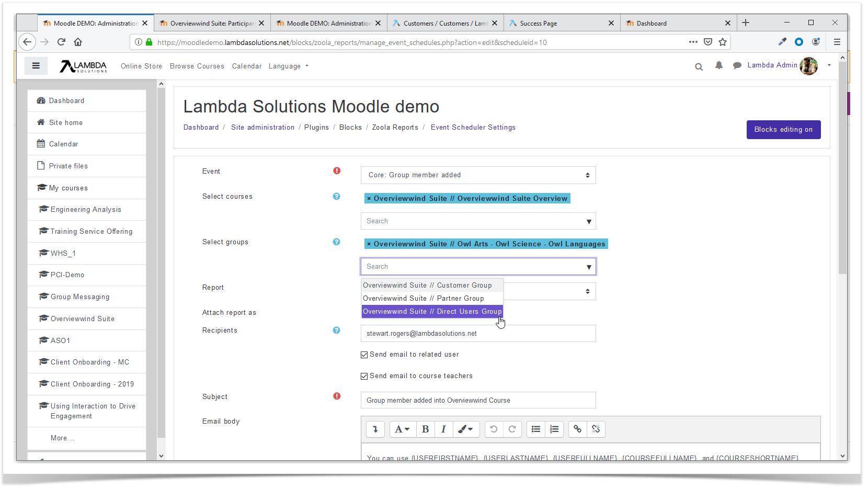Open the Report dropdown selector
Viewport: 868px width, 489px height.
pyautogui.click(x=550, y=291)
